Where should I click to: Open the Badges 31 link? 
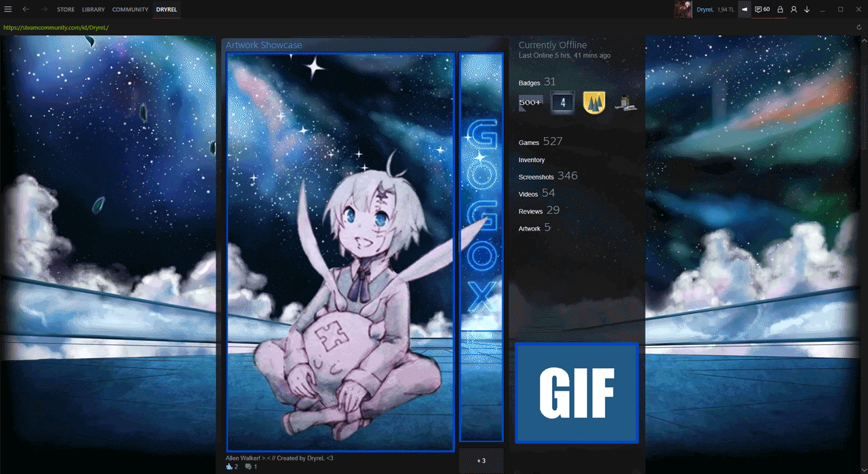tap(537, 82)
